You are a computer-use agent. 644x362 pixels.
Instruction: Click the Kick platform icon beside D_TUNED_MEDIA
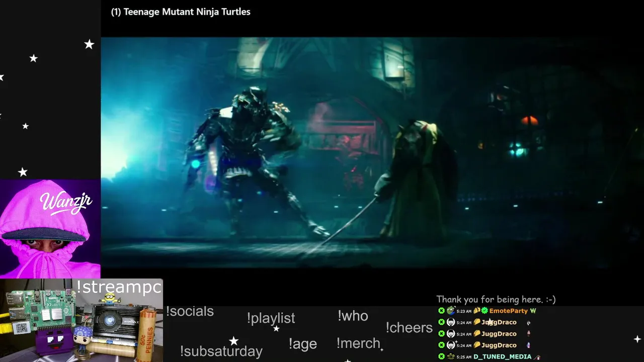tap(441, 356)
